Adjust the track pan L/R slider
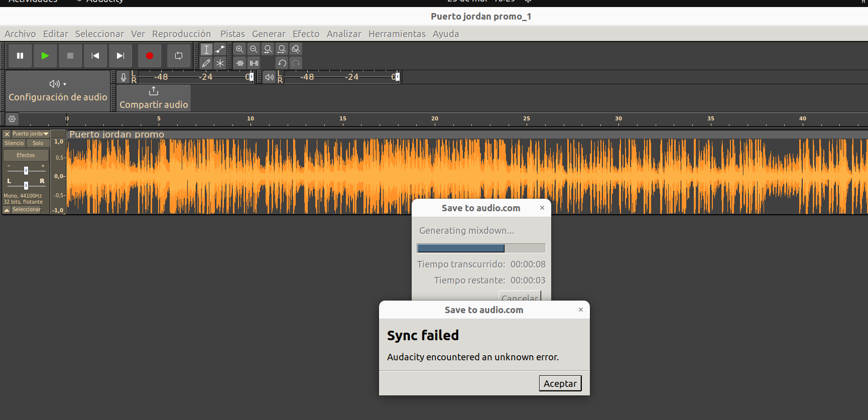The width and height of the screenshot is (868, 420). click(26, 185)
